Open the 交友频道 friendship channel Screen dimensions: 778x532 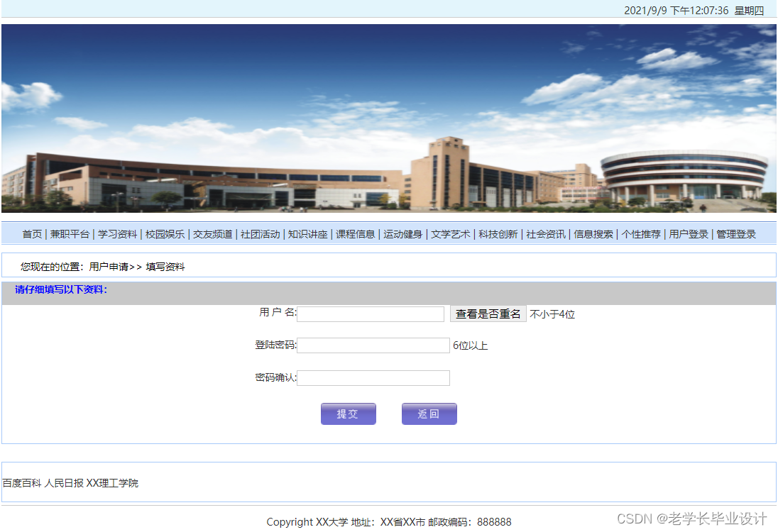tap(213, 234)
